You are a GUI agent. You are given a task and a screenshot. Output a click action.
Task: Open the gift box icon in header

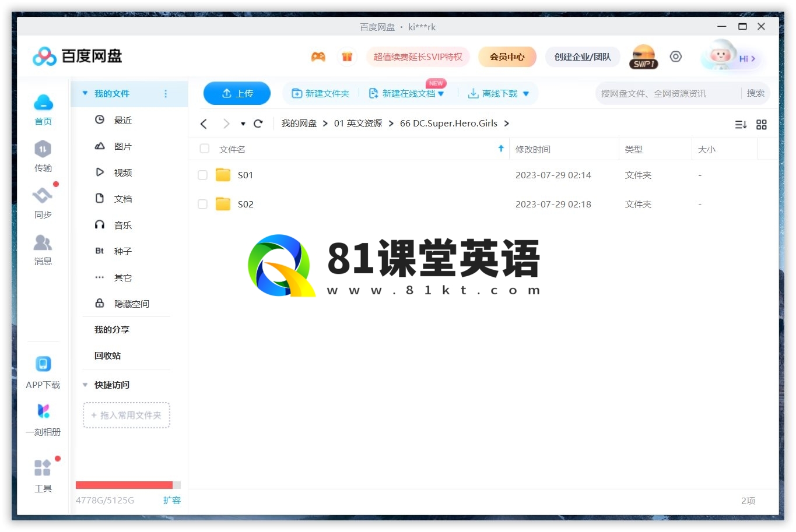[x=347, y=57]
